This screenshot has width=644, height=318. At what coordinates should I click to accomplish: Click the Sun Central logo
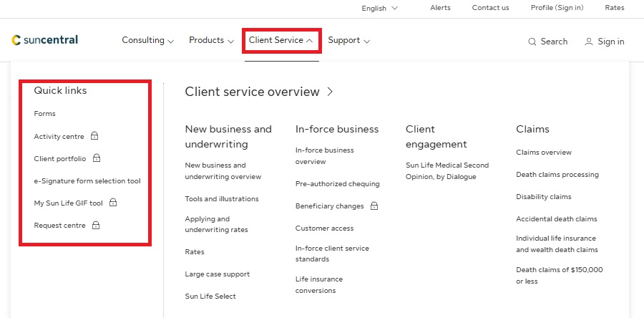44,40
